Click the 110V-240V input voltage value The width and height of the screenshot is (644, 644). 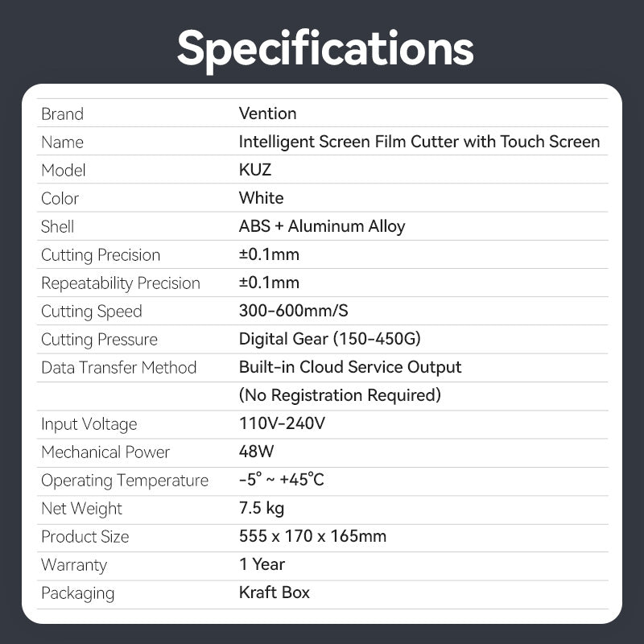point(282,423)
